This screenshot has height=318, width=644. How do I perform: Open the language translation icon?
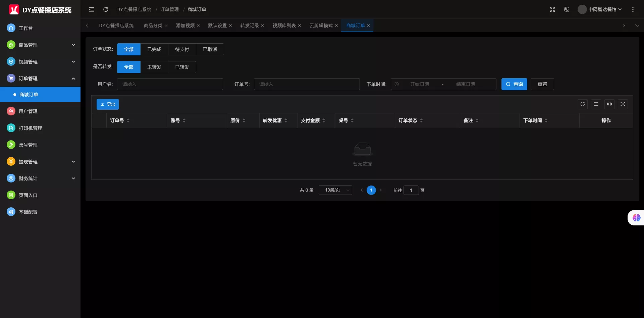pyautogui.click(x=567, y=9)
